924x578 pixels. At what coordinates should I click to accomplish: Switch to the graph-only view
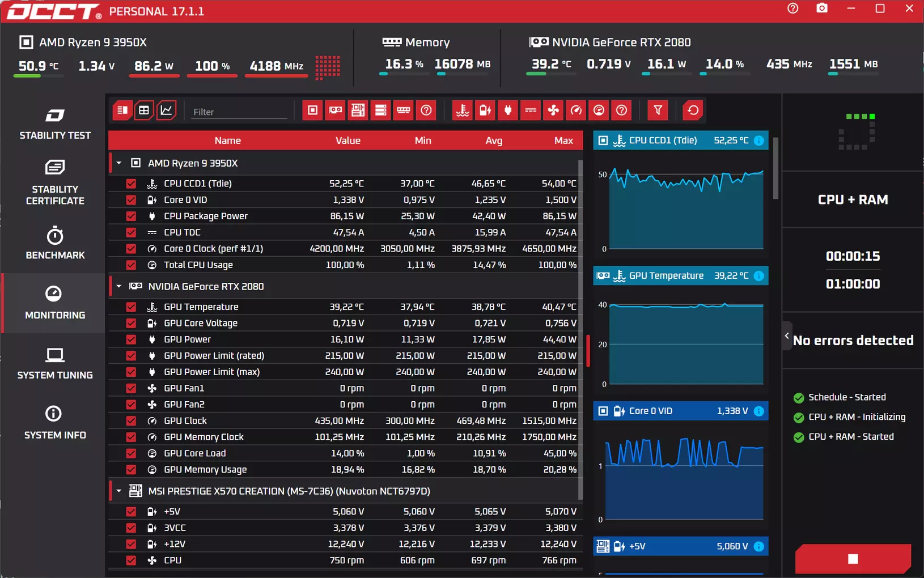167,110
